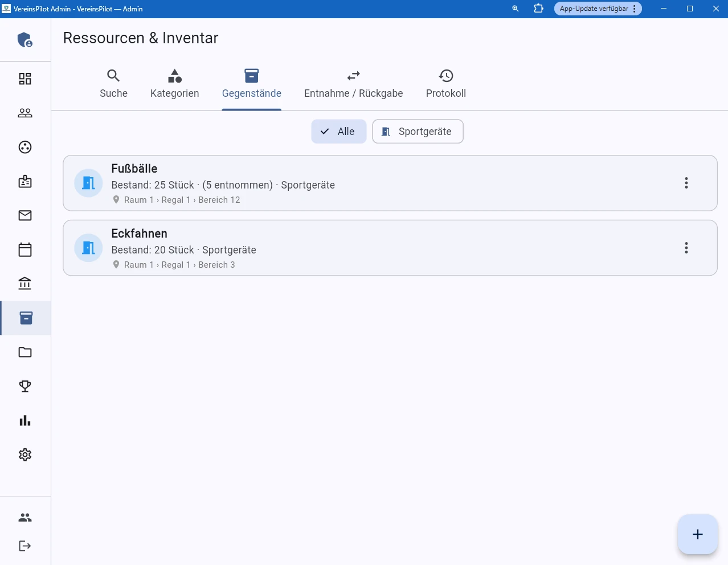The width and height of the screenshot is (728, 565).
Task: Open the dashboard icon in sidebar
Action: [x=25, y=79]
